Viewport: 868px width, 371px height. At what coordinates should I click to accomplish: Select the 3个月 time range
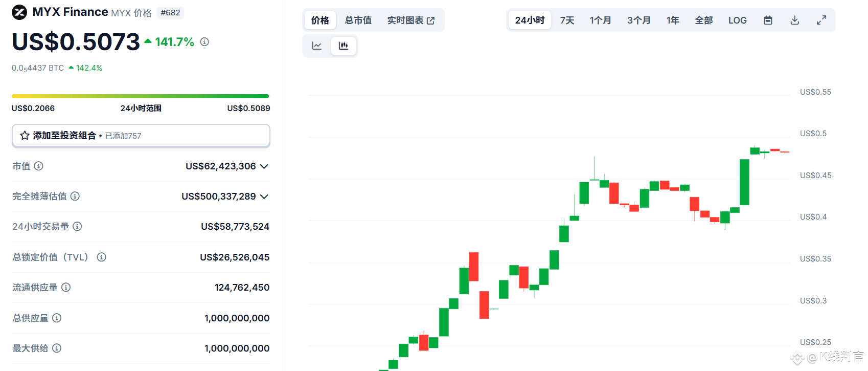point(639,20)
